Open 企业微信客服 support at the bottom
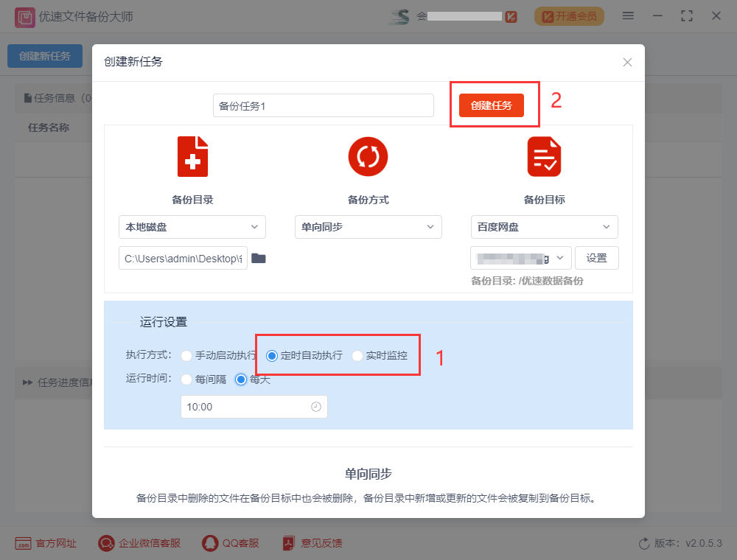This screenshot has height=560, width=737. coord(139,543)
